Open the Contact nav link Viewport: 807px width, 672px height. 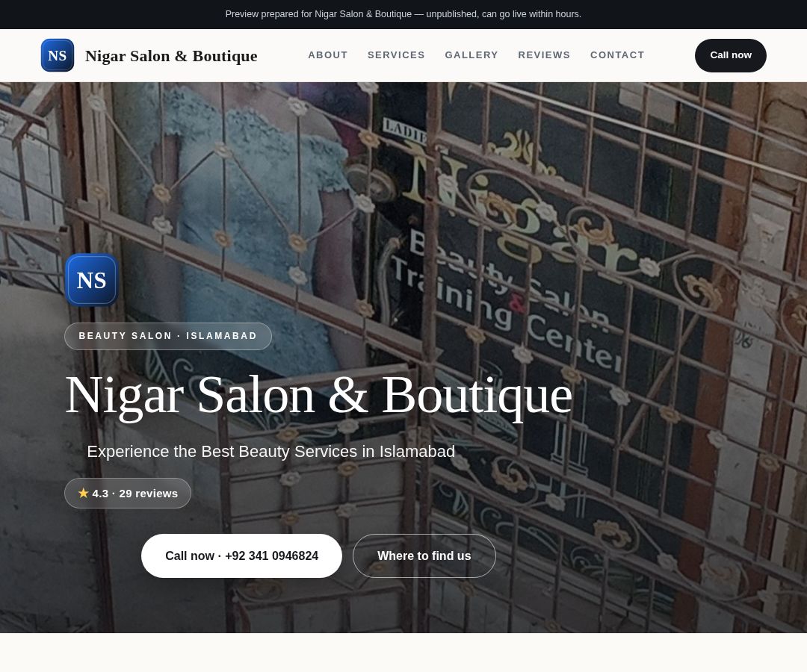coord(617,55)
